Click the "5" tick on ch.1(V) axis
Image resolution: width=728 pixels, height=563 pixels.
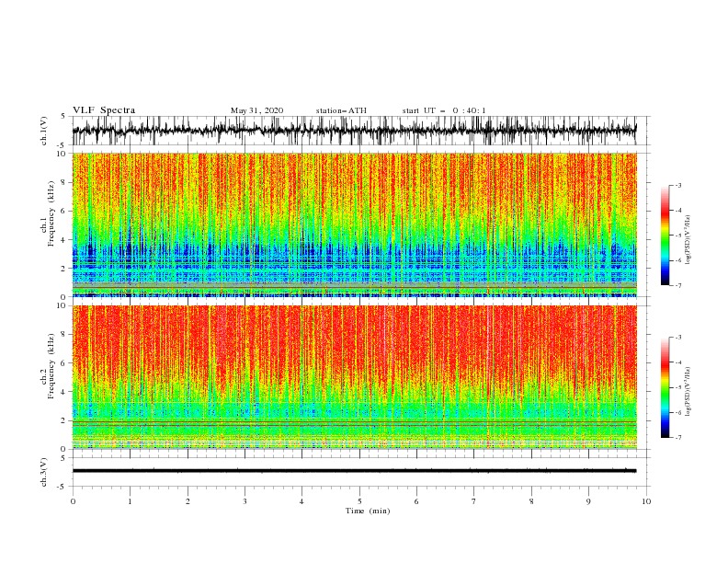(x=63, y=117)
